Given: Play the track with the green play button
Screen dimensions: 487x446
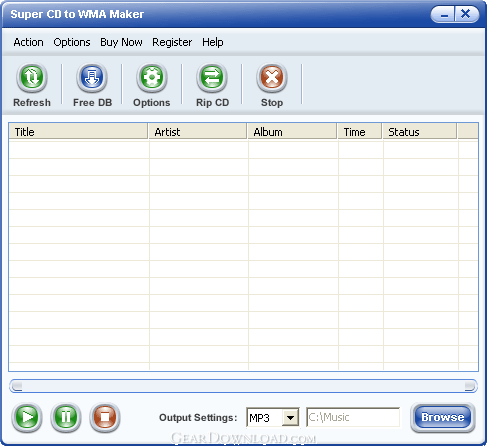Looking at the screenshot, I should 27,417.
